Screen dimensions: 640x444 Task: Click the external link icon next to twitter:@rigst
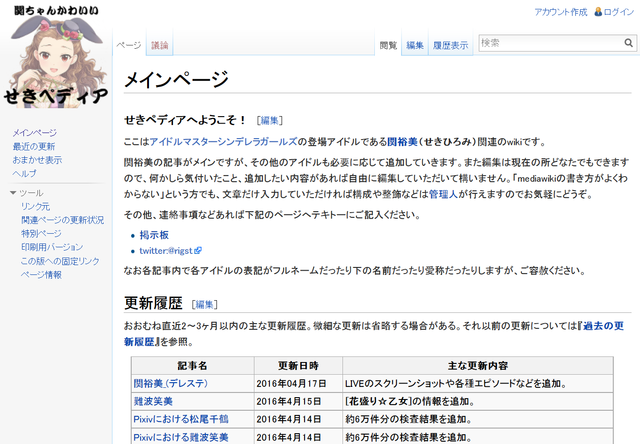[x=198, y=251]
